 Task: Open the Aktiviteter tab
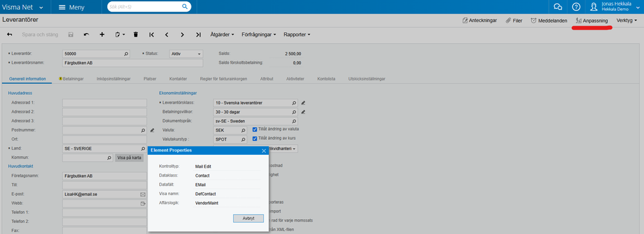[295, 79]
